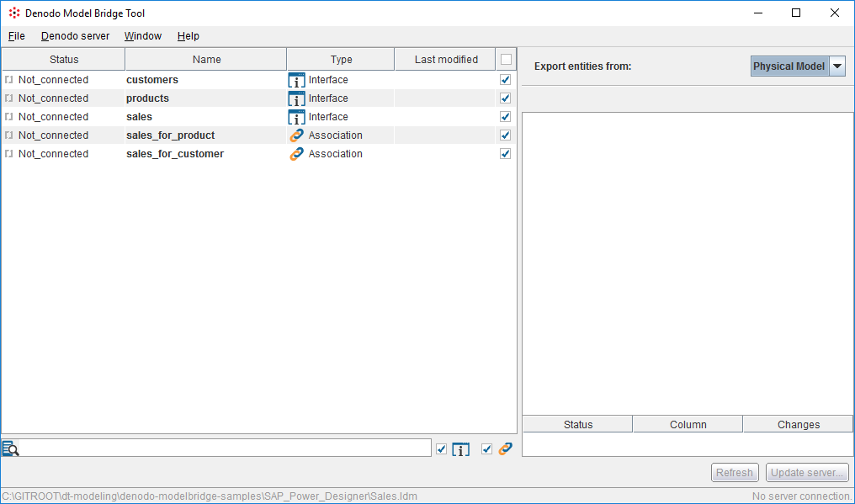The height and width of the screenshot is (504, 855).
Task: Select the sales entity name
Action: (x=139, y=117)
